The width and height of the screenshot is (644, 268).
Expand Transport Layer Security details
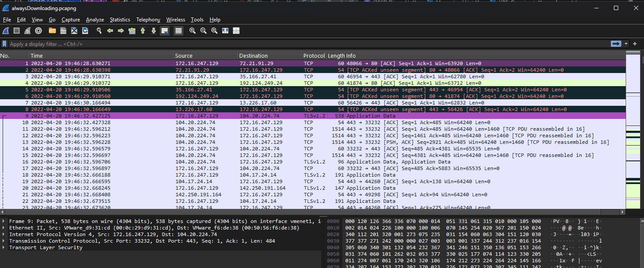tap(4, 247)
